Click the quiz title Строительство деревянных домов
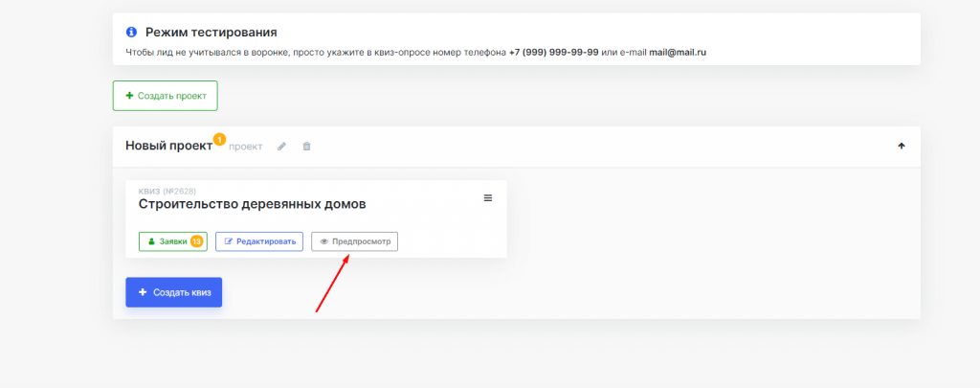980x388 pixels. pyautogui.click(x=252, y=204)
